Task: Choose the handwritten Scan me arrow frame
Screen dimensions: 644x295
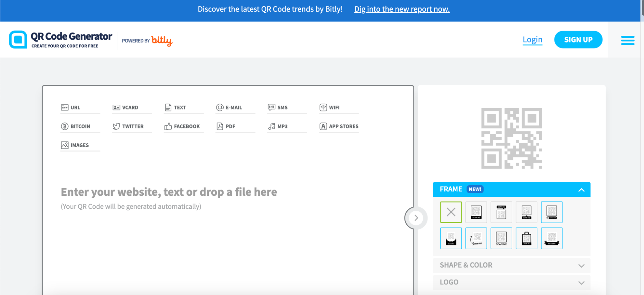Action: coord(476,238)
